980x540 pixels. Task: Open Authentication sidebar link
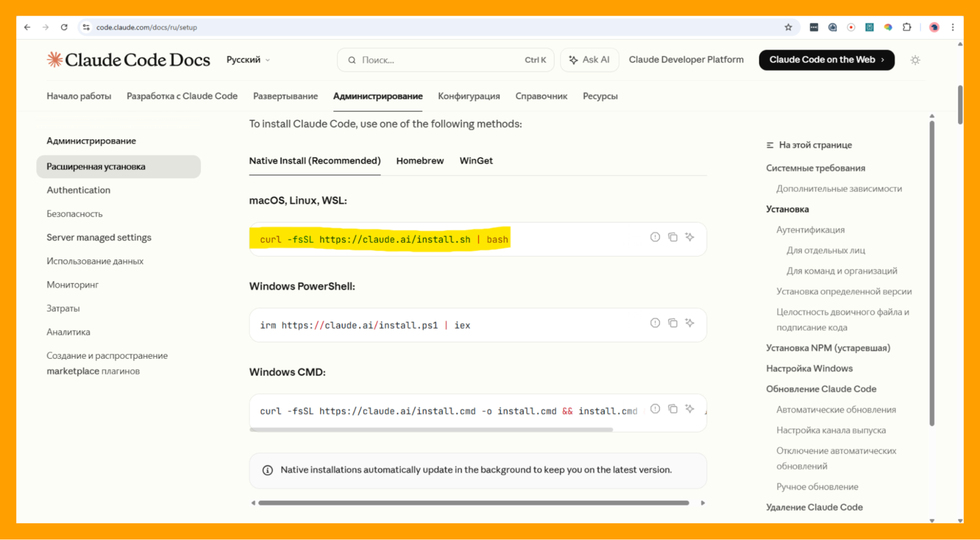[78, 190]
